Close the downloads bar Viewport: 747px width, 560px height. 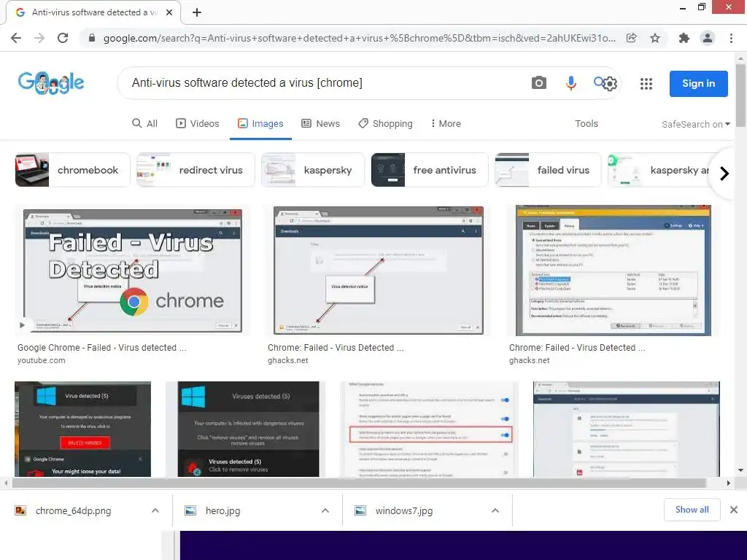pyautogui.click(x=734, y=510)
